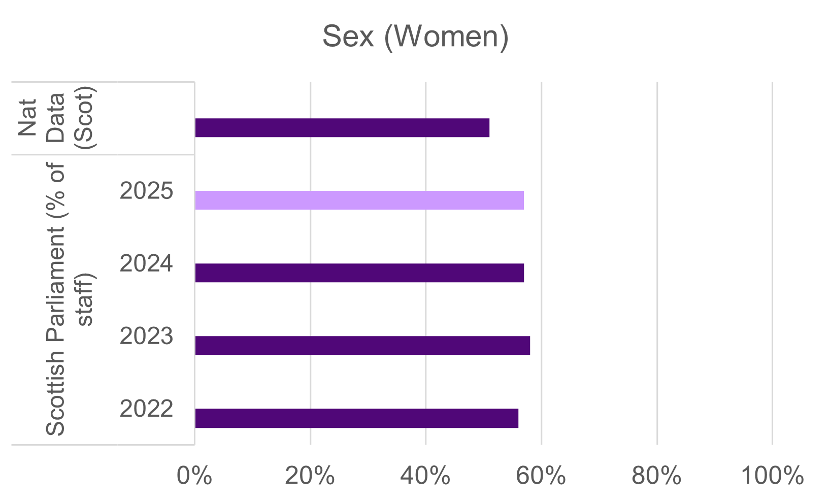Click the 2024 dark purple bar

(x=359, y=273)
